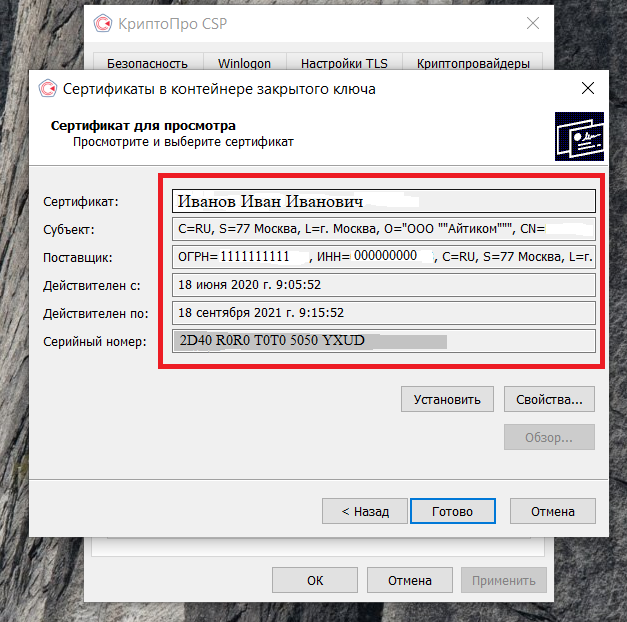Click the Сертификат name field
The height and width of the screenshot is (622, 627).
click(384, 201)
